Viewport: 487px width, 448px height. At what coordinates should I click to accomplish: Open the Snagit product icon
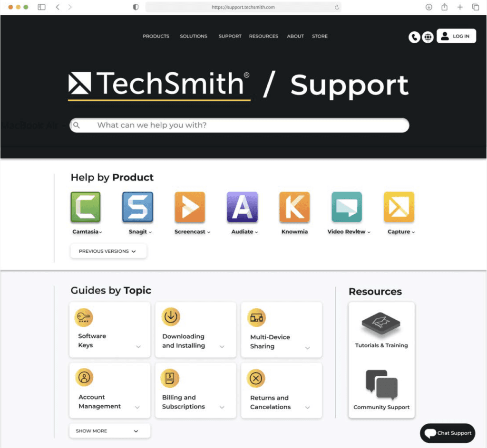137,207
